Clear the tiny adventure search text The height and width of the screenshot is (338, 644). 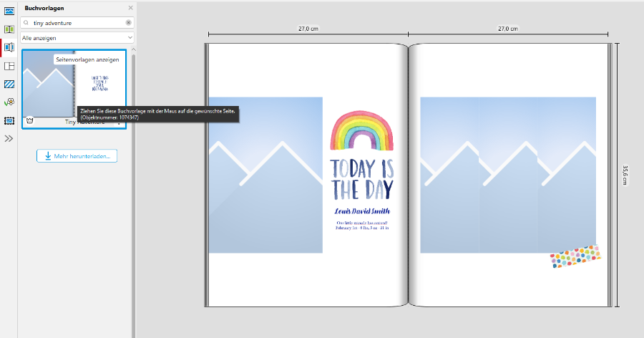coord(129,23)
